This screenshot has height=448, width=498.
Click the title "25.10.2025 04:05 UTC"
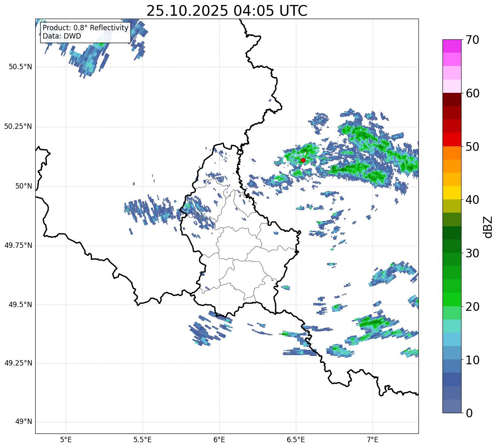tap(227, 10)
